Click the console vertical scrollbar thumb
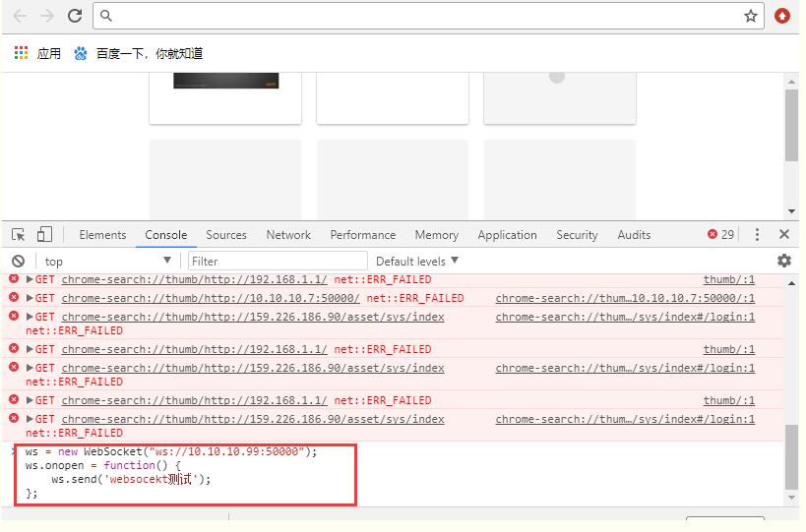Viewport: 806px width, 532px height. click(x=791, y=456)
